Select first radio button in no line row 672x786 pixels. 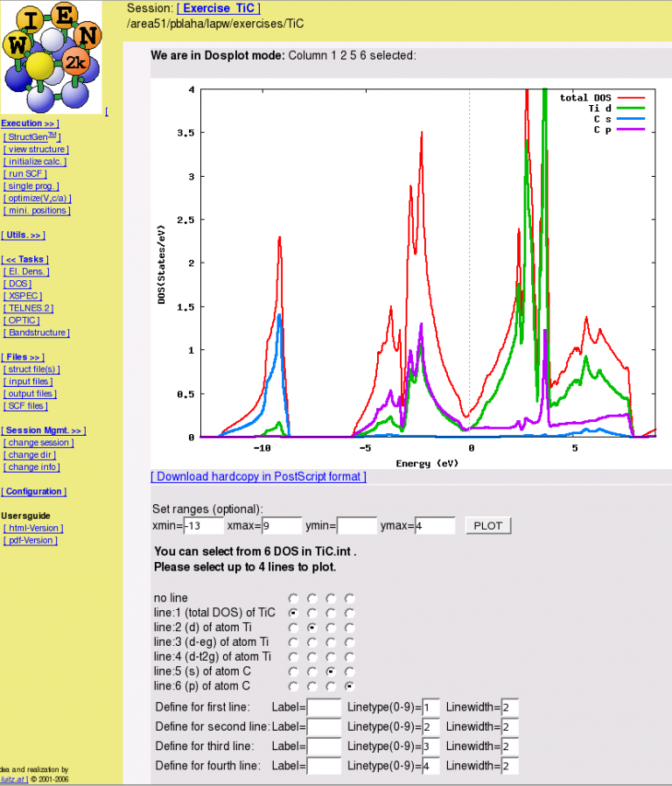coord(293,598)
